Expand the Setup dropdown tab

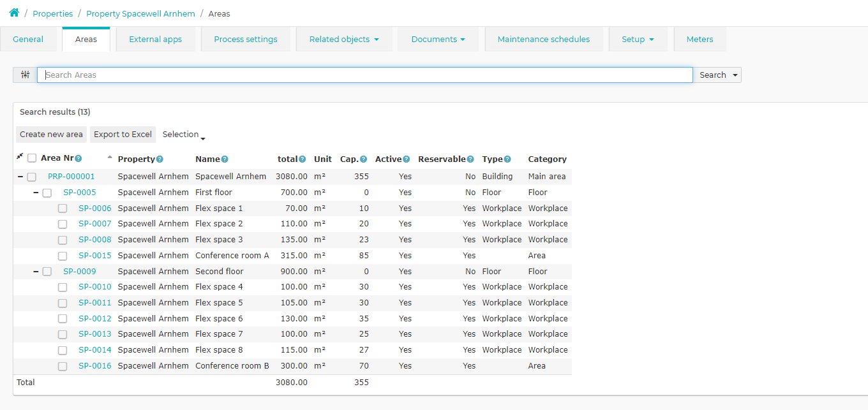638,40
